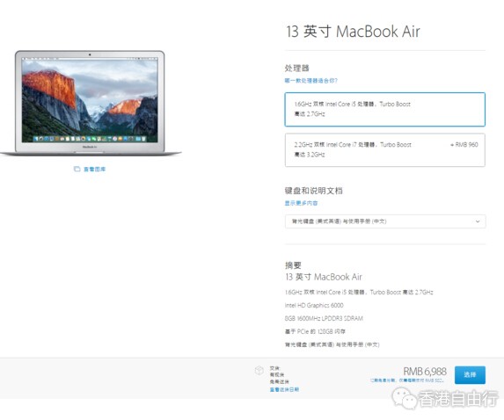The image size is (504, 420).
Task: Click the '8GB 1600MHz LPDDR3 SDRAM' summary line
Action: pos(324,318)
